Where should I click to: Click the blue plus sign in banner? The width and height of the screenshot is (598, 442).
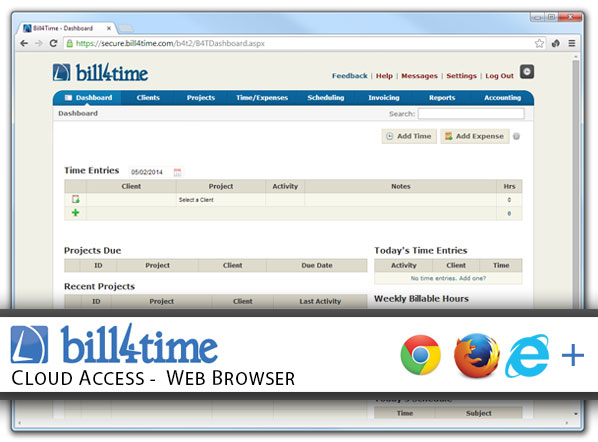[572, 355]
